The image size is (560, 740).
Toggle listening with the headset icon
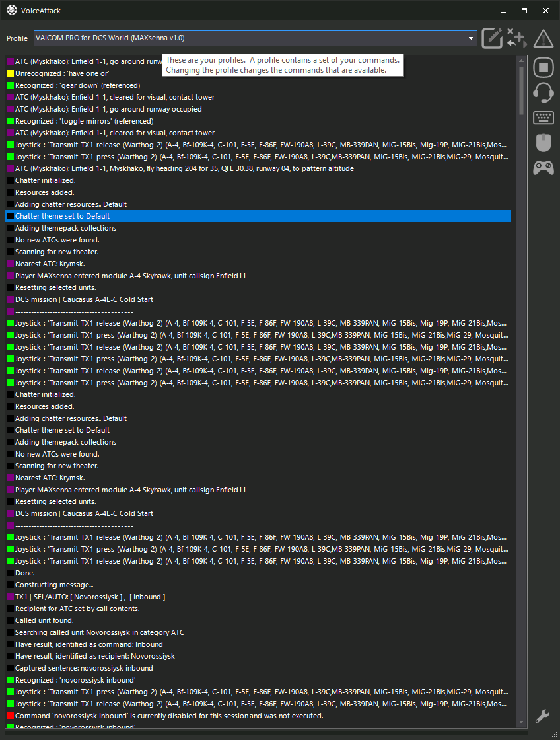[x=543, y=92]
